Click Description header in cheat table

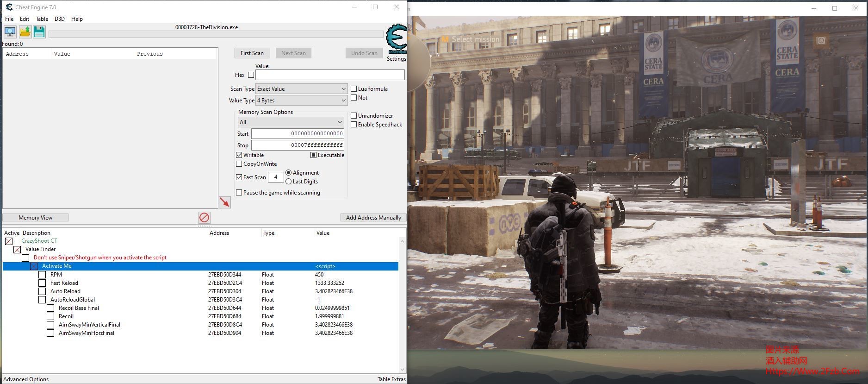(37, 233)
